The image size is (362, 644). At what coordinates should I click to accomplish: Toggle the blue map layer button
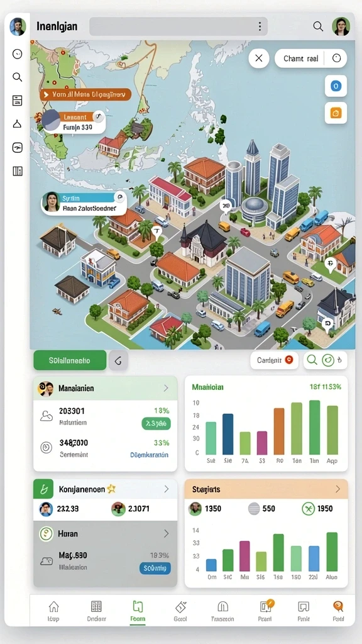click(x=336, y=86)
